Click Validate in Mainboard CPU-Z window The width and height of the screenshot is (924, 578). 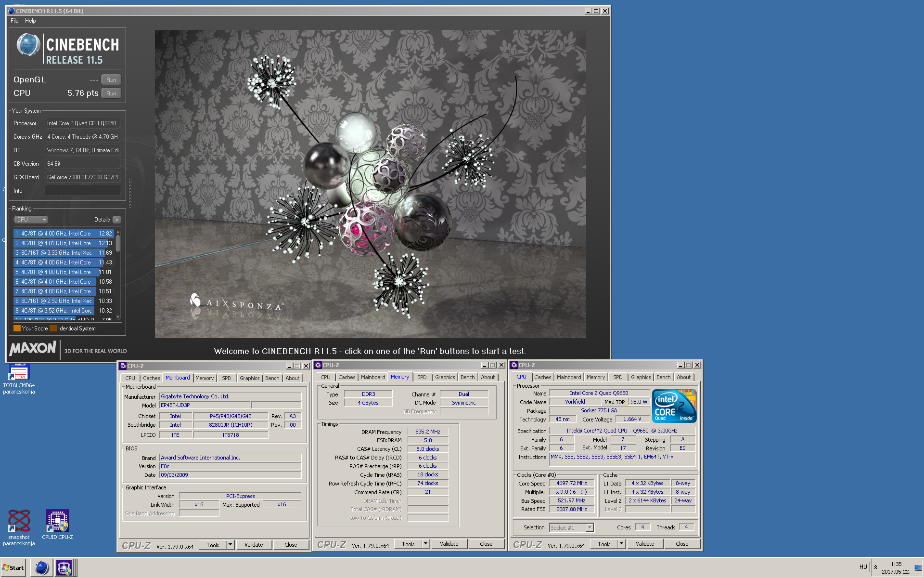point(254,545)
